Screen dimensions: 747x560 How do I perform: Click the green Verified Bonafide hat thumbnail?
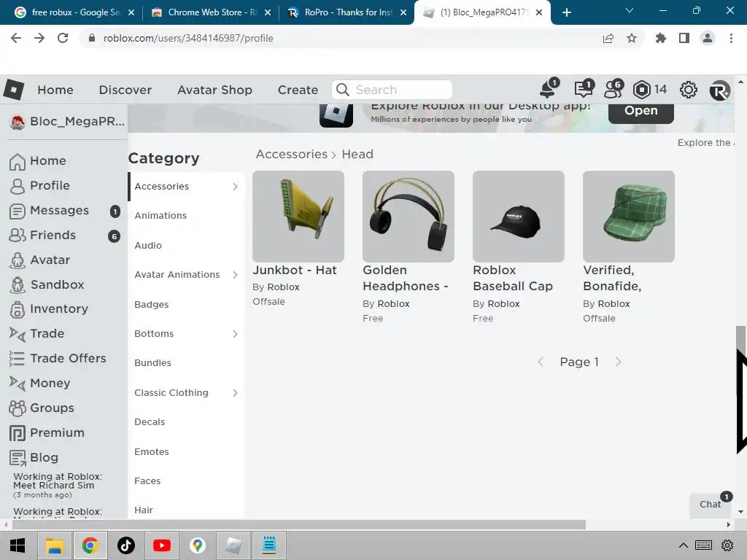(x=628, y=216)
